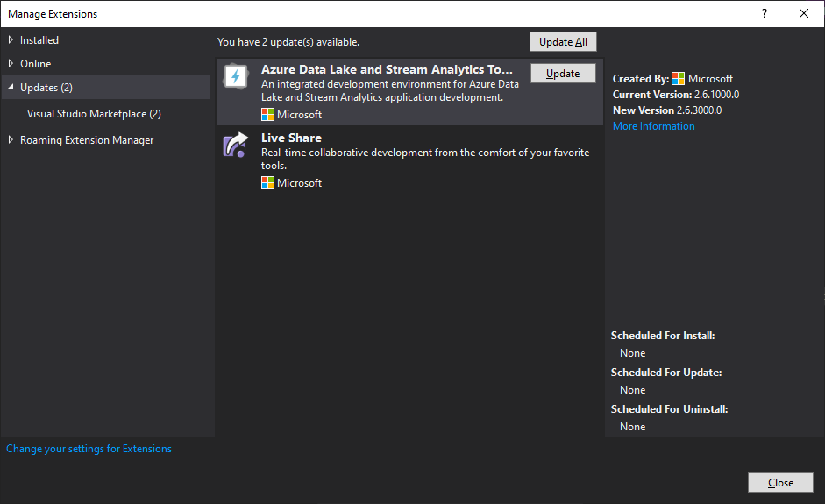Expand the Online category

click(x=11, y=64)
